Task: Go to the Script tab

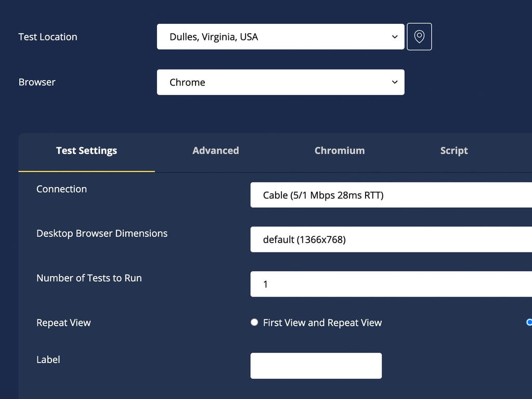Action: (454, 151)
